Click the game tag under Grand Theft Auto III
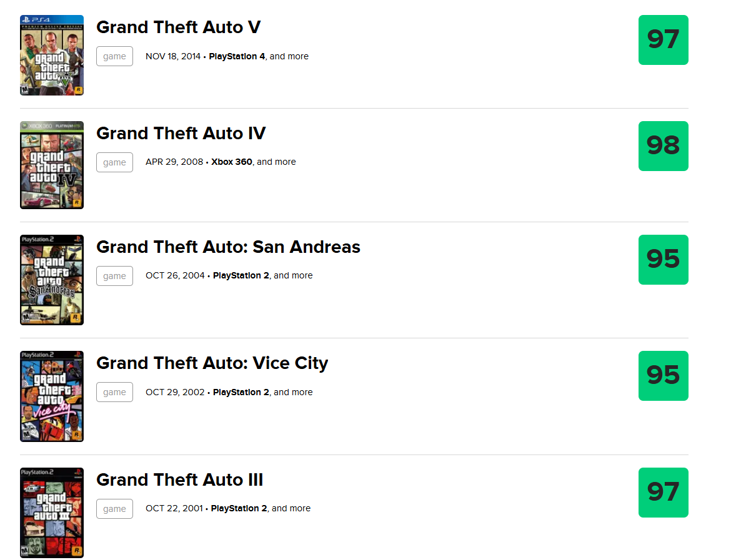751x560 pixels. pyautogui.click(x=114, y=509)
